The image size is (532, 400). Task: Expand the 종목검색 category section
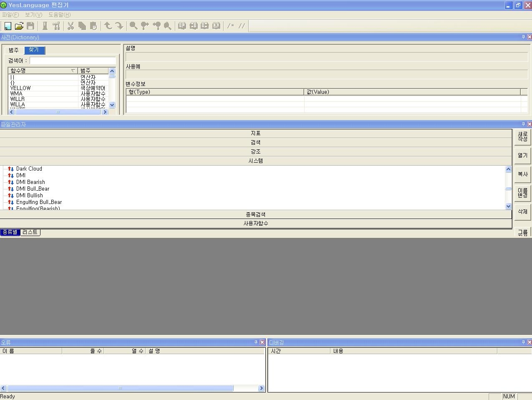(255, 214)
